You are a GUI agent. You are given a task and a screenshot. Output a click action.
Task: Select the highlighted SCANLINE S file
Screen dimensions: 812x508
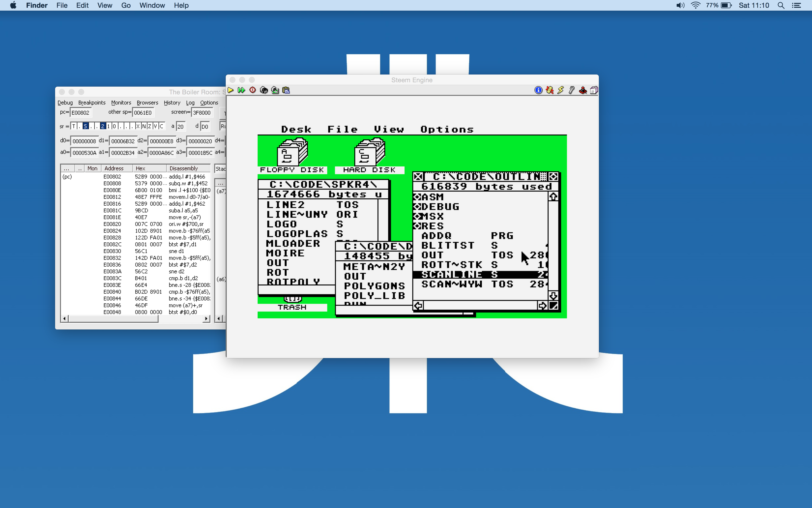(480, 275)
